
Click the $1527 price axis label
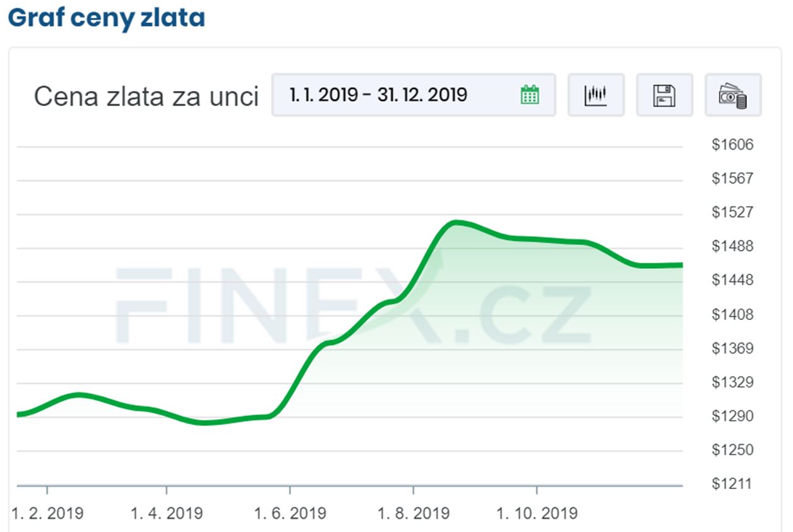click(x=732, y=212)
